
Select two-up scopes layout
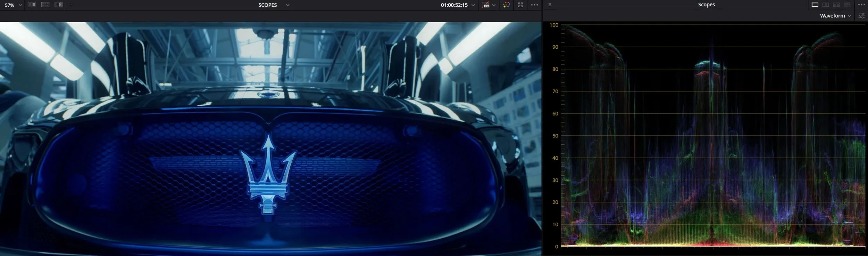tap(826, 5)
